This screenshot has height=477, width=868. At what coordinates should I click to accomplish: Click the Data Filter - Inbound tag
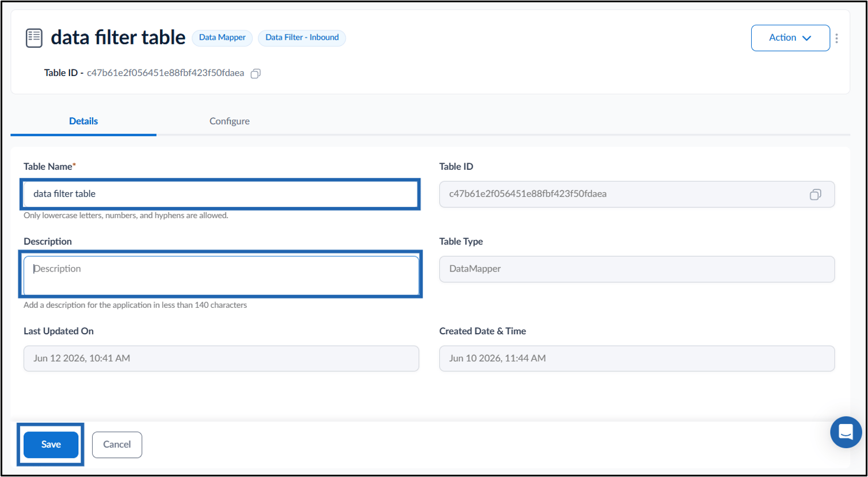pyautogui.click(x=302, y=37)
